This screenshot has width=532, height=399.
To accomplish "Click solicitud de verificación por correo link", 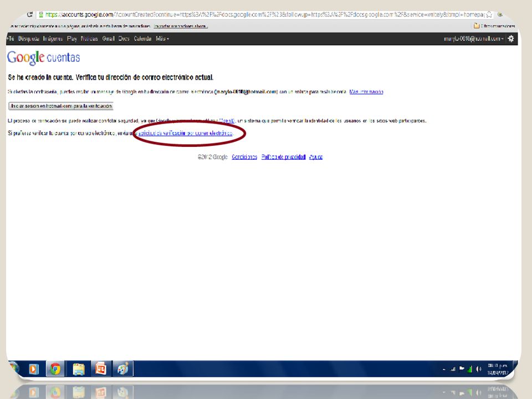I will tap(185, 133).
